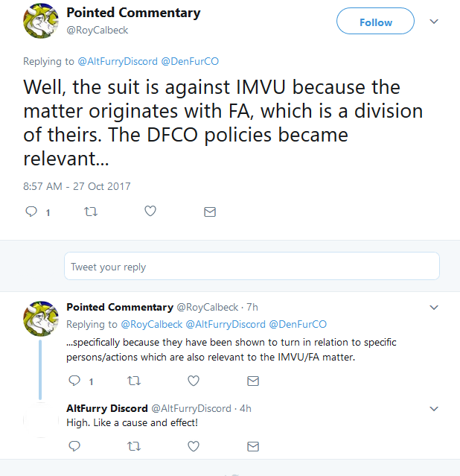Expand options chevron next to Follow button
The width and height of the screenshot is (460, 476).
434,22
